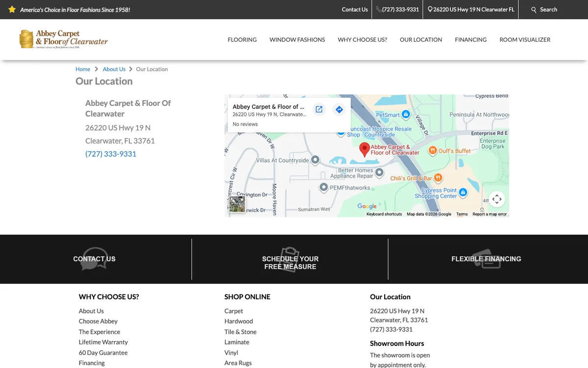Click the Cypress Point Shopping Center pin

tap(463, 192)
